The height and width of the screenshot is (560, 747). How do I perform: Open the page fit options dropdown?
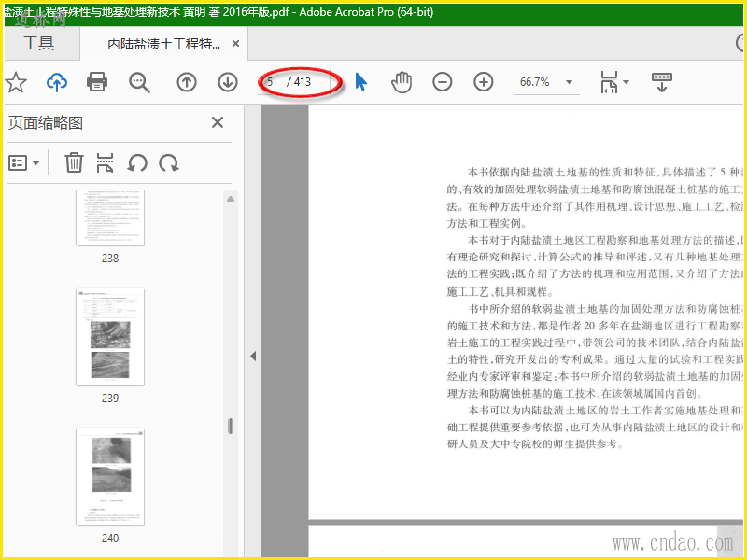(627, 82)
